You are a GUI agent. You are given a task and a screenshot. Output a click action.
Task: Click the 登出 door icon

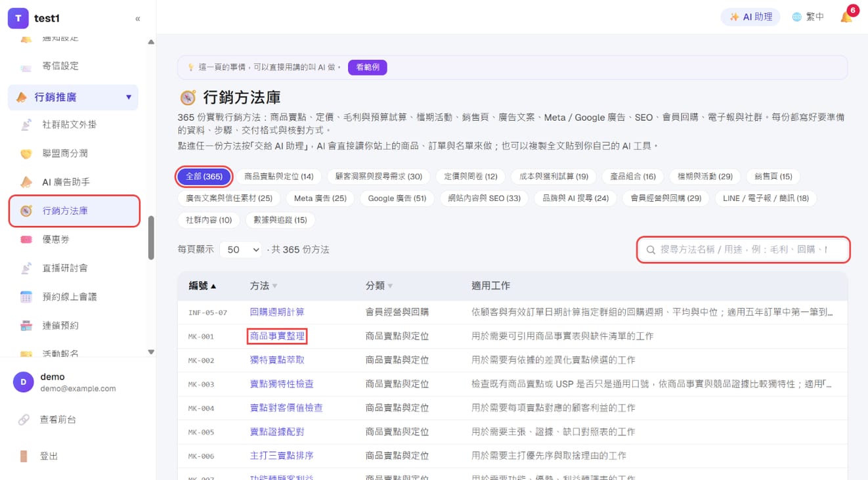pos(24,456)
